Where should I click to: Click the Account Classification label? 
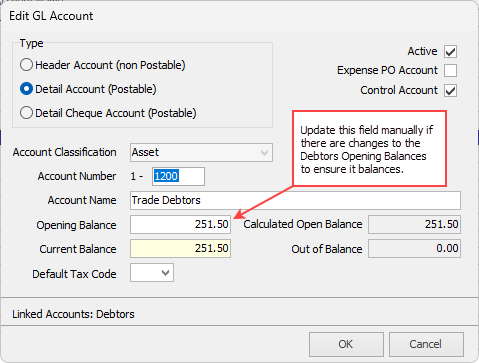point(64,152)
